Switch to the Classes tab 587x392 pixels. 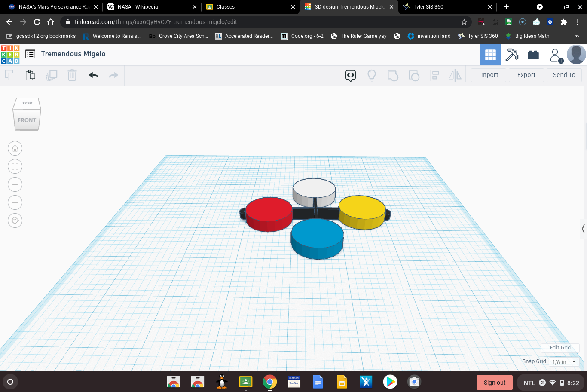[250, 7]
